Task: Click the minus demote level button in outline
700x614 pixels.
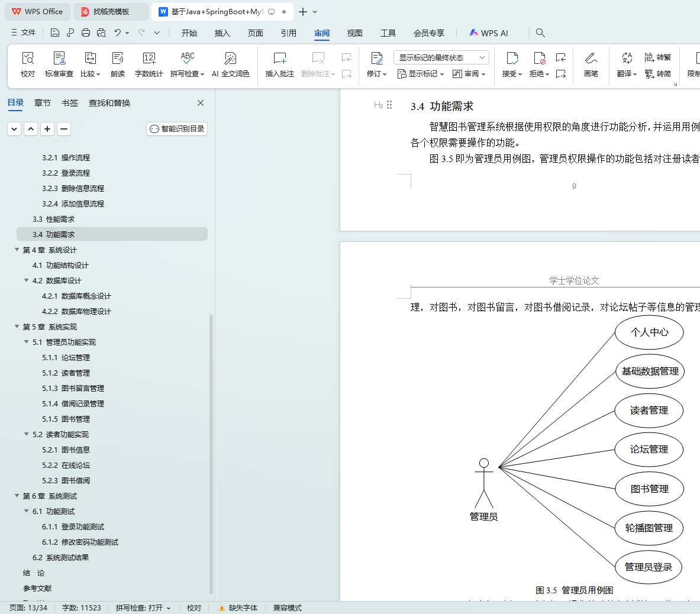Action: (x=64, y=129)
